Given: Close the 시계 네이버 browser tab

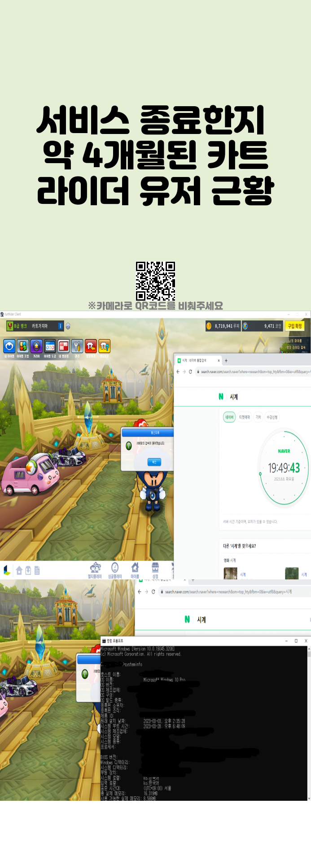Looking at the screenshot, I should (219, 360).
